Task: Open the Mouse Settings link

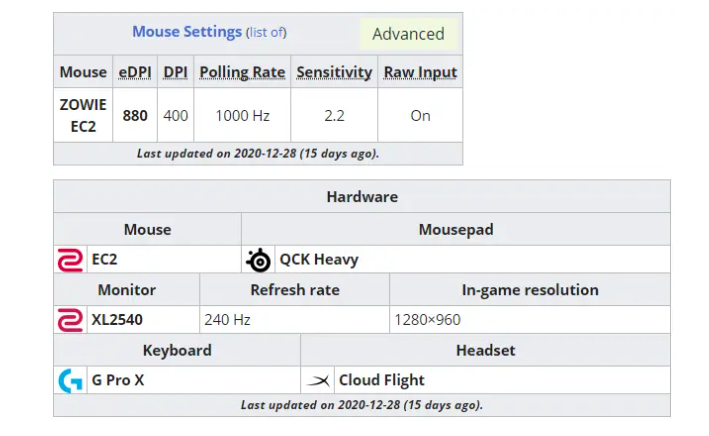Action: click(x=187, y=32)
